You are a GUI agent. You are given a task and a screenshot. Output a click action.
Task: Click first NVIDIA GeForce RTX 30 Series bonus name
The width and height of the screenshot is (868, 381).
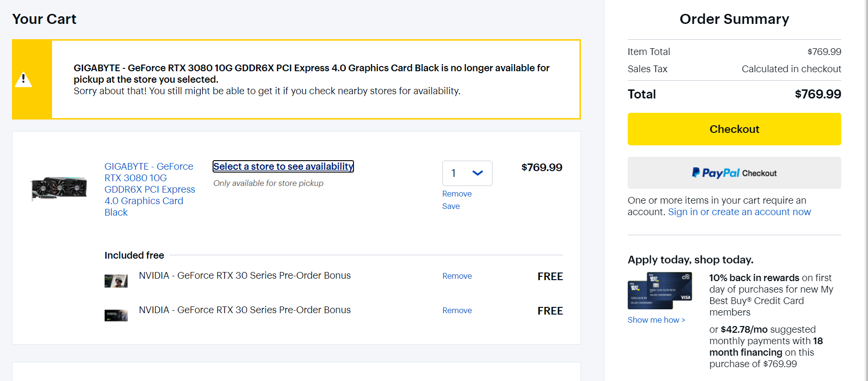pos(245,275)
